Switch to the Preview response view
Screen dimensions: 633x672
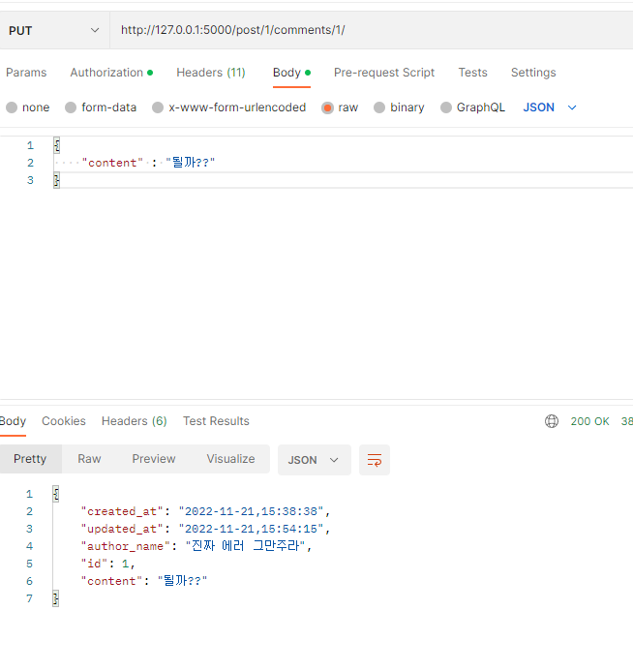coord(154,459)
